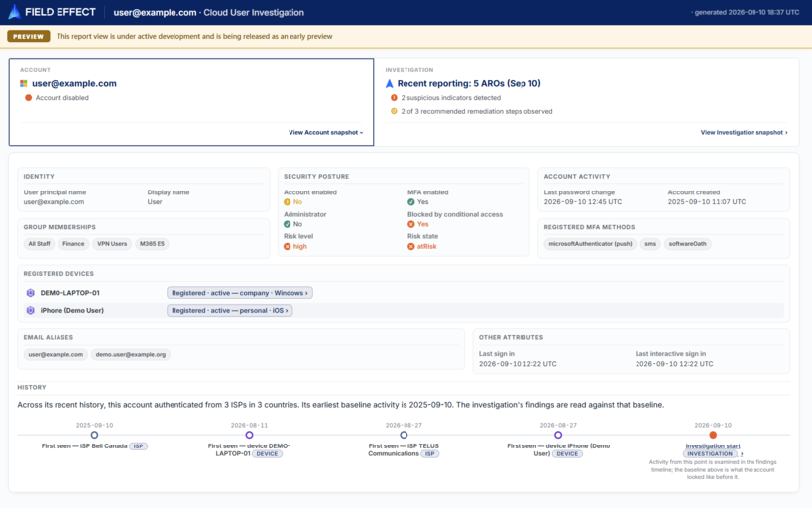This screenshot has width=812, height=508.
Task: Click the microsoftAuthenticator (push) MFA chip
Action: pos(590,244)
